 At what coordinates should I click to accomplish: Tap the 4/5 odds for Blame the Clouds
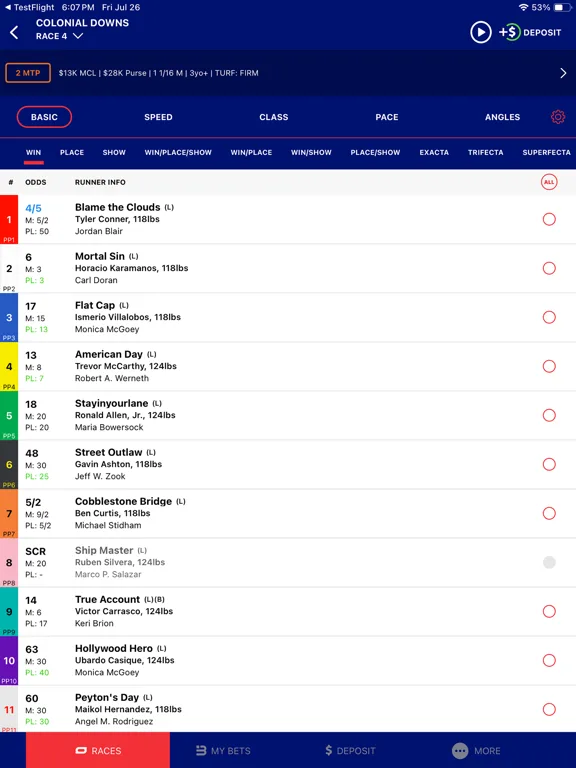33,209
